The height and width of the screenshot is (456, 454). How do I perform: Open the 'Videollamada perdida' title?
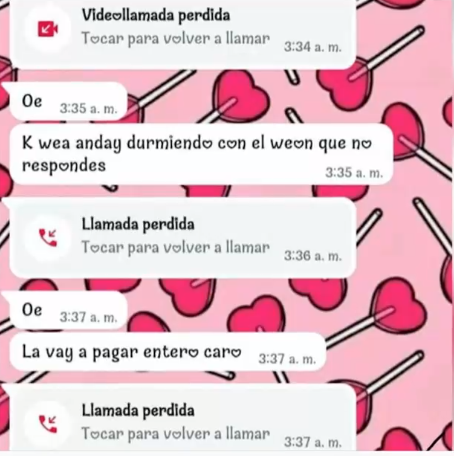[x=156, y=15]
